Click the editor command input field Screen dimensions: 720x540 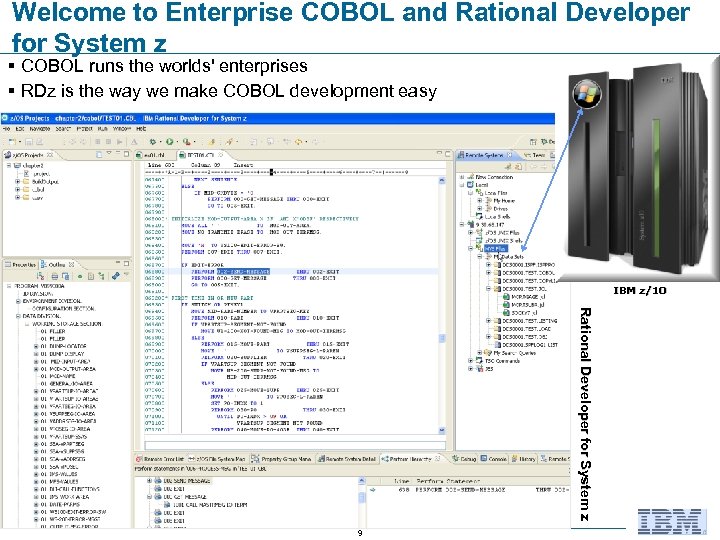coord(295,445)
